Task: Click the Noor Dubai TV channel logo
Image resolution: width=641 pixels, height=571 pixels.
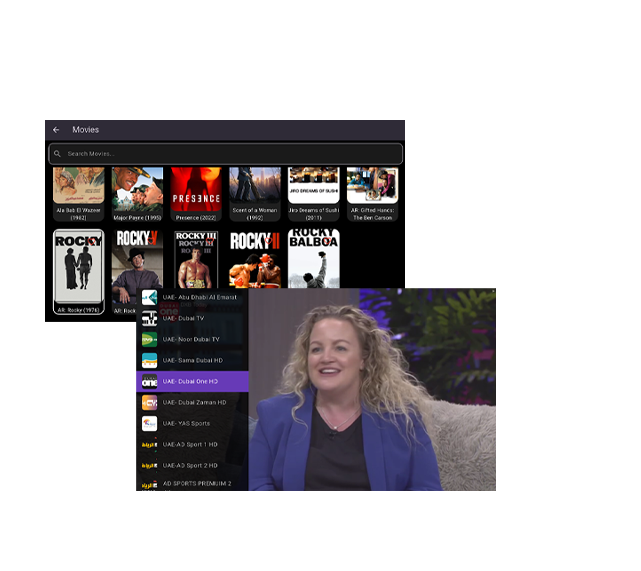Action: coord(149,339)
